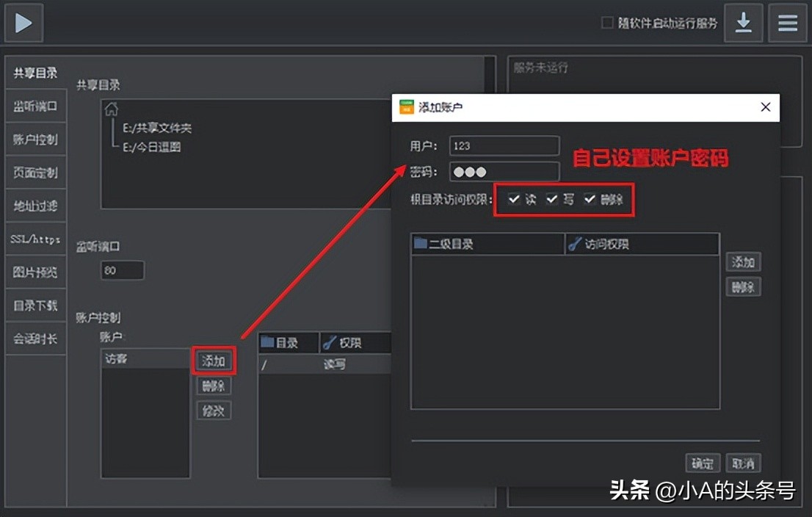Open the hamburger menu at top right

pos(787,23)
